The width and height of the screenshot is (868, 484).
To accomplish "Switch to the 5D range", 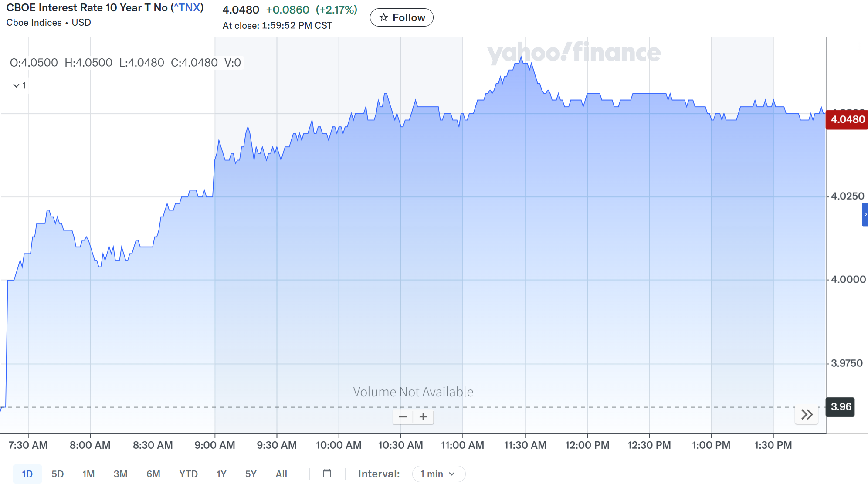I will point(58,474).
